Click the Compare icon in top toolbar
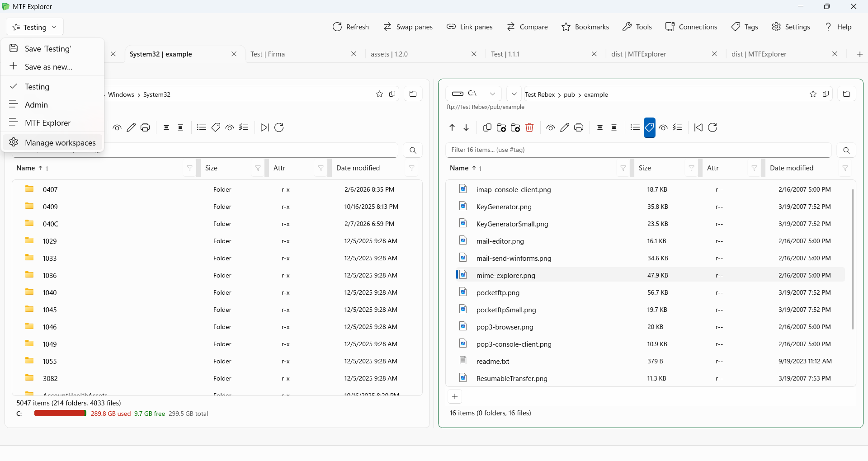Image resolution: width=868 pixels, height=461 pixels. point(511,27)
